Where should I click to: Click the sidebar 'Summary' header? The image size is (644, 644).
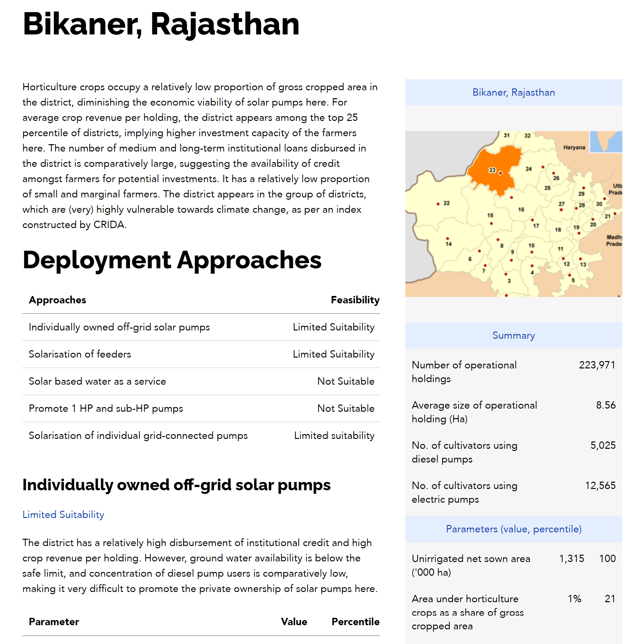point(513,335)
